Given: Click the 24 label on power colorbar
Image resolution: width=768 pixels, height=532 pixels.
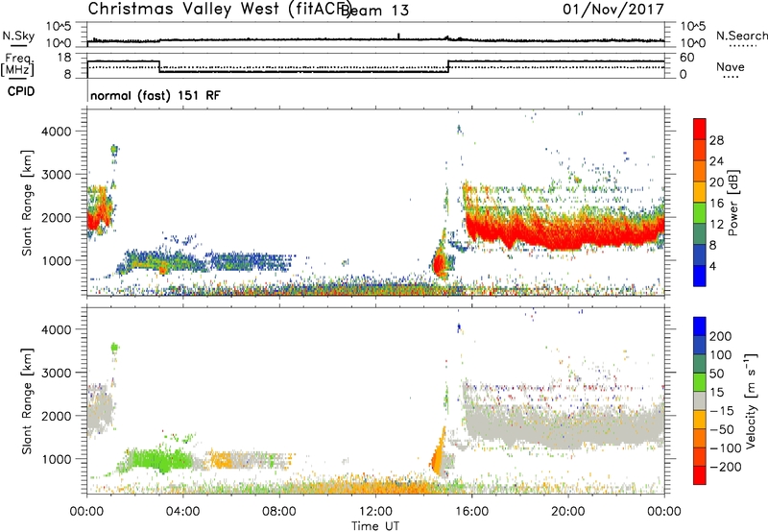Looking at the screenshot, I should click(716, 161).
